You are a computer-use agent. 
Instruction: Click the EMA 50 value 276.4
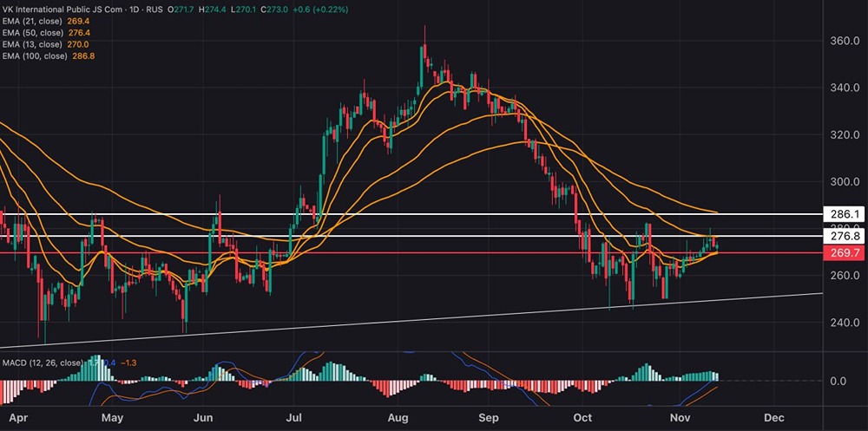click(79, 33)
